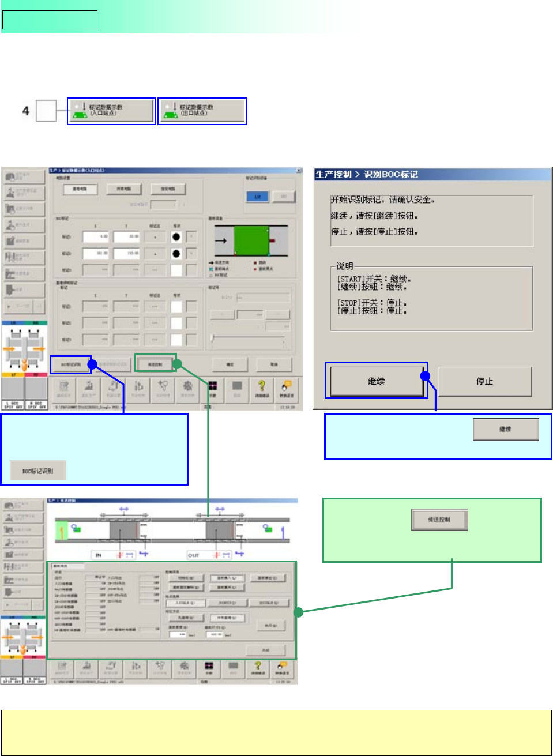The height and width of the screenshot is (756, 553).
Task: Click the X field of first BOC mark
Action: (96, 237)
